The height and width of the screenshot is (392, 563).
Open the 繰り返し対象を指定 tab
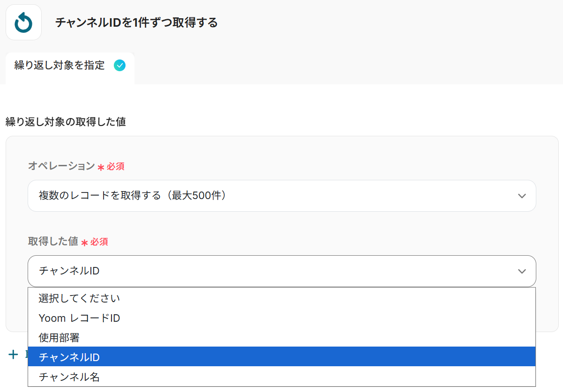tap(59, 66)
